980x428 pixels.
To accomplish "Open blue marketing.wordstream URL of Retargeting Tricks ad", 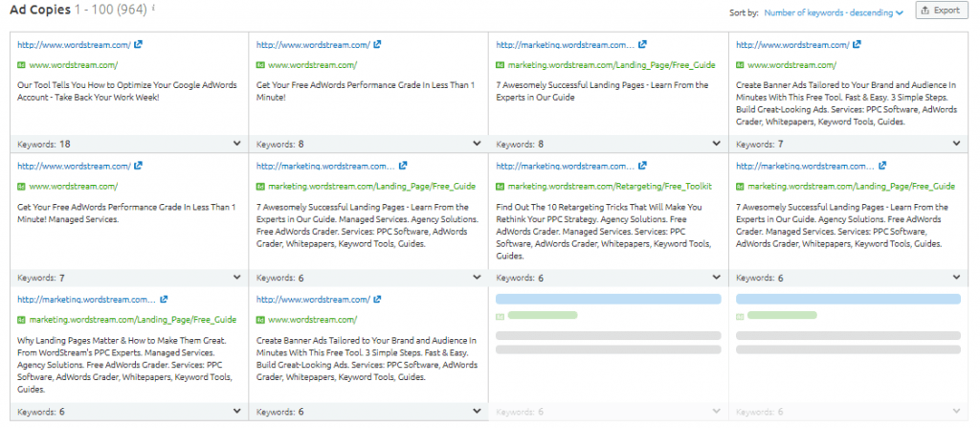I will [565, 167].
